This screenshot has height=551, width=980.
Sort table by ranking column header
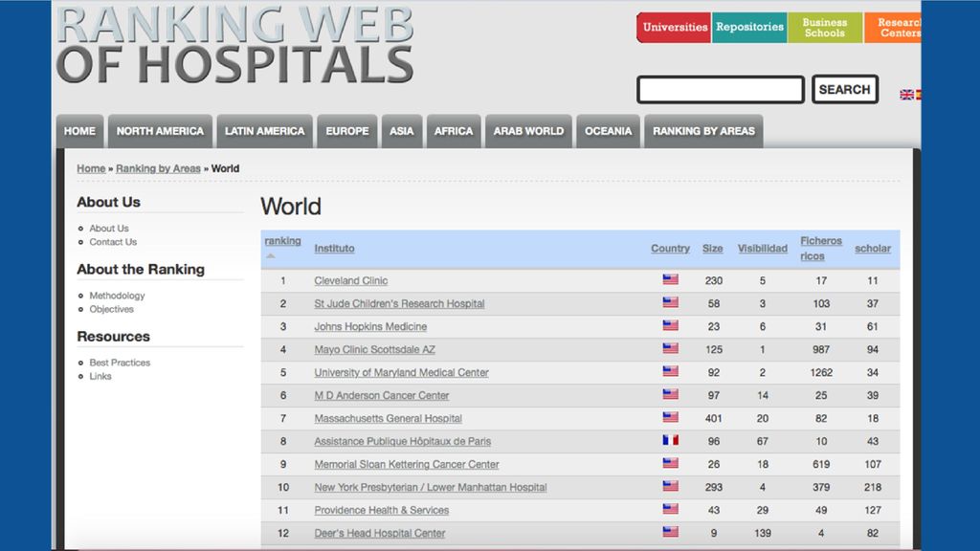[282, 240]
